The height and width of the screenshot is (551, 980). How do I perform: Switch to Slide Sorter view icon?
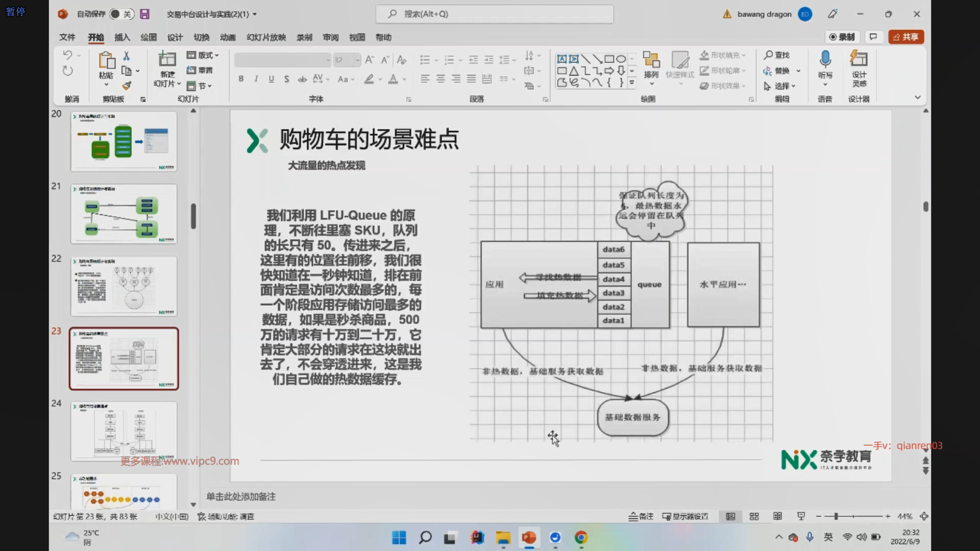point(754,516)
